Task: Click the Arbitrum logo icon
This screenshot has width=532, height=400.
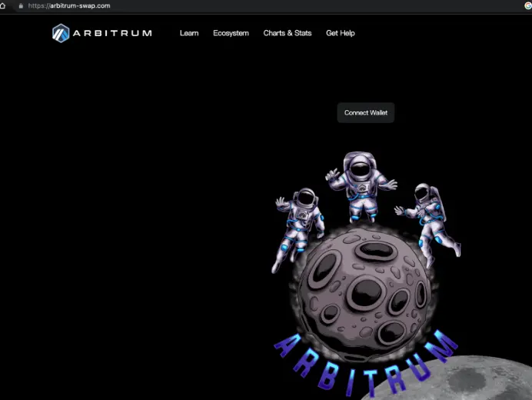Action: pyautogui.click(x=61, y=33)
